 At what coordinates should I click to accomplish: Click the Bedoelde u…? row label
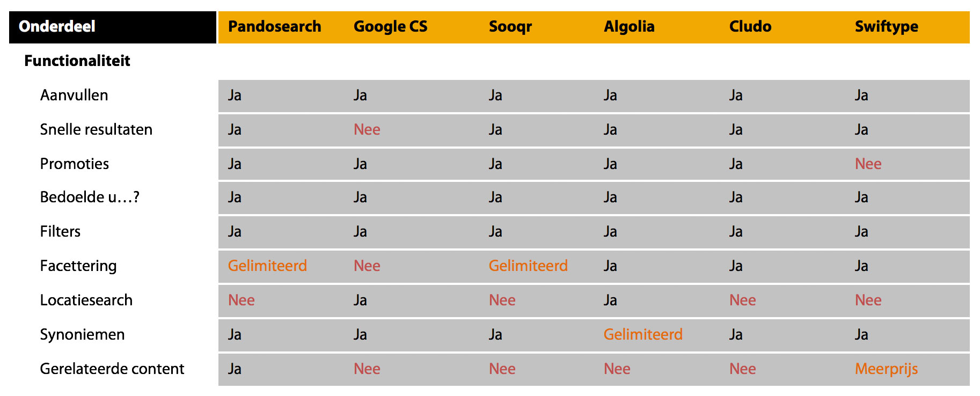(90, 197)
